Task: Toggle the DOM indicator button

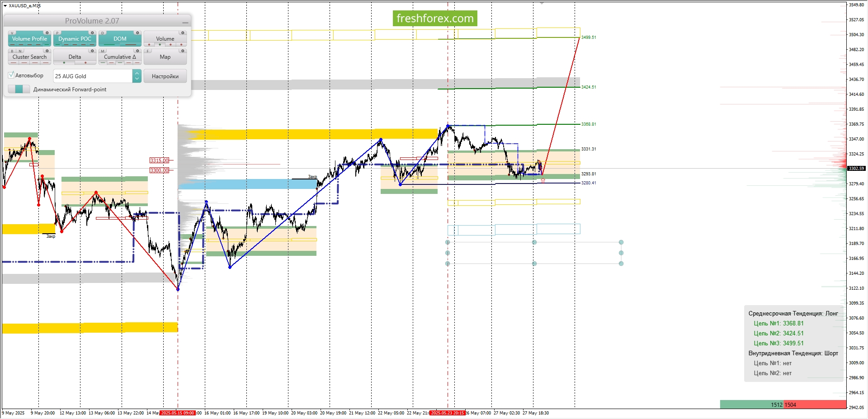Action: [x=120, y=39]
